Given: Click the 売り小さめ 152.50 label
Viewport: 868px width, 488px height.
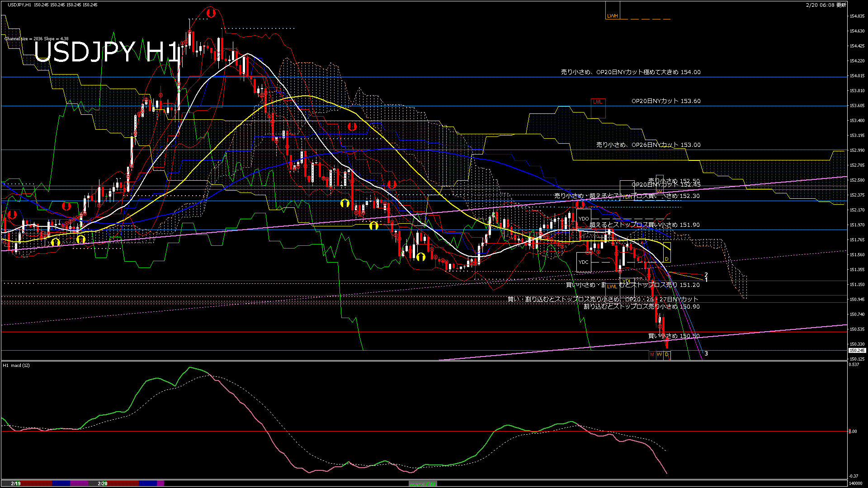Looking at the screenshot, I should pos(674,181).
